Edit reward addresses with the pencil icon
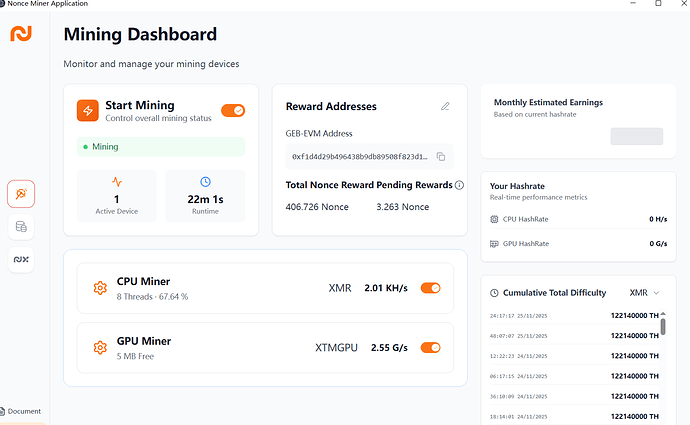The image size is (690, 425). (x=445, y=106)
